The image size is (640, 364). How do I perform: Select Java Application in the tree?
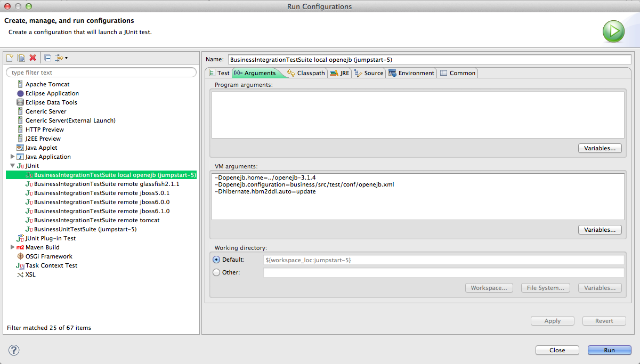click(48, 157)
